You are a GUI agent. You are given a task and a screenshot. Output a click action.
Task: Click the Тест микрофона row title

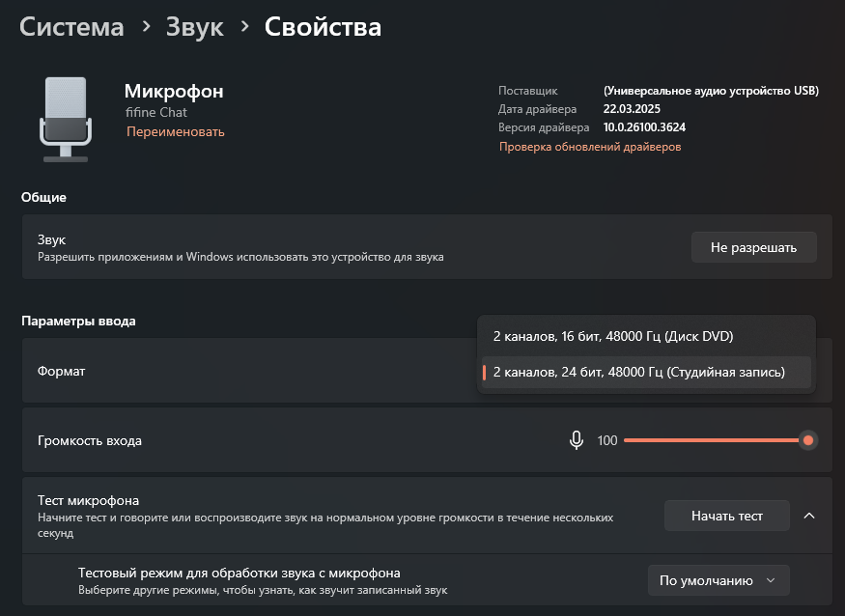pyautogui.click(x=89, y=500)
